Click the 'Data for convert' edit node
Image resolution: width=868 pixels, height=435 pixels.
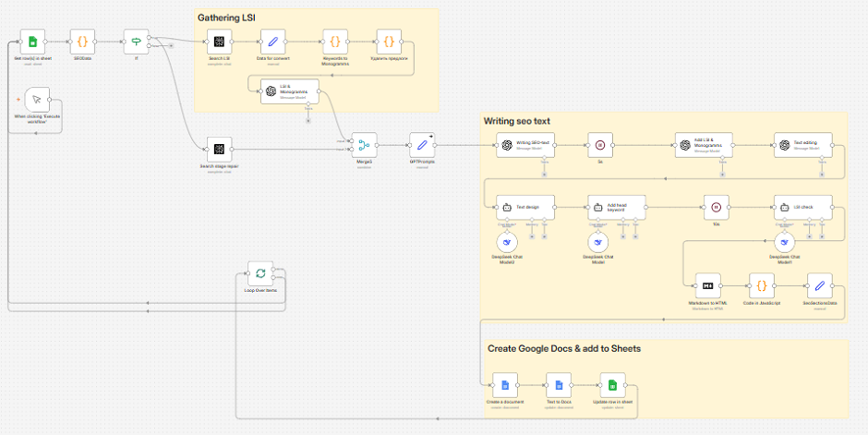[273, 42]
